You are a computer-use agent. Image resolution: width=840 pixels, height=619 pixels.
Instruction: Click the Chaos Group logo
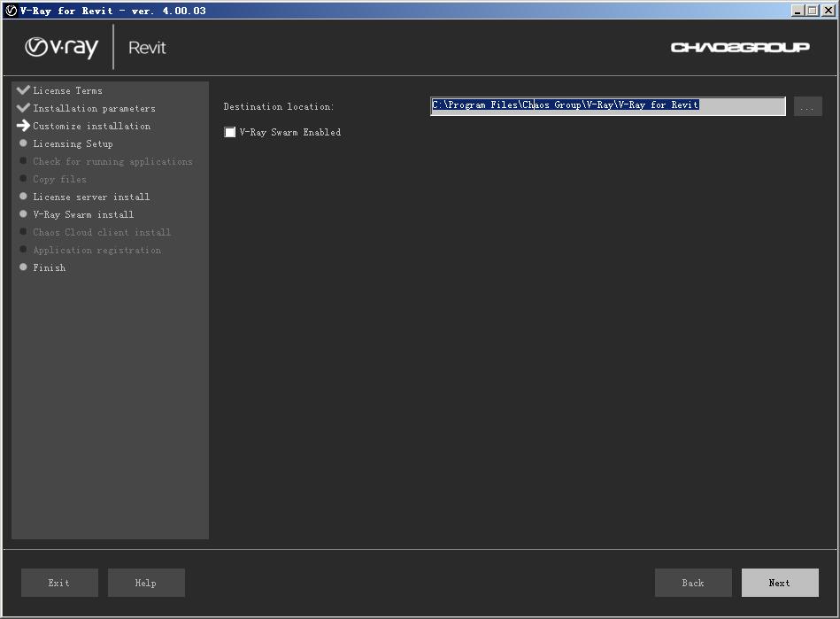tap(740, 48)
